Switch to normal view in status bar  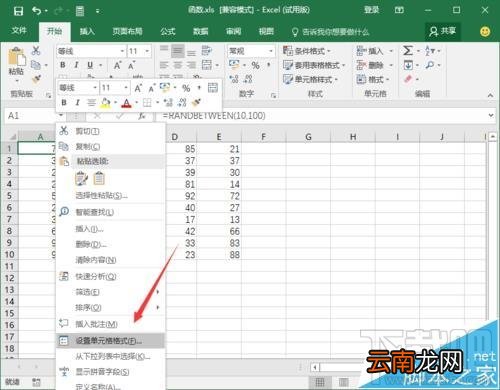[320, 382]
